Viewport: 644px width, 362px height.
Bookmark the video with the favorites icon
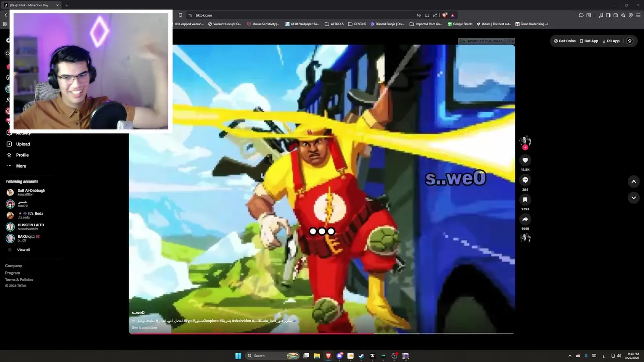point(525,200)
